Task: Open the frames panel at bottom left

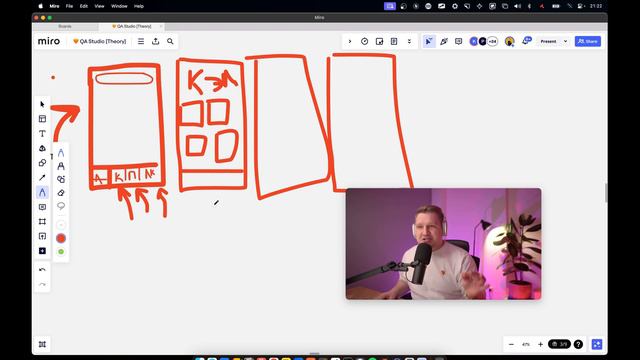Action: pos(42,344)
